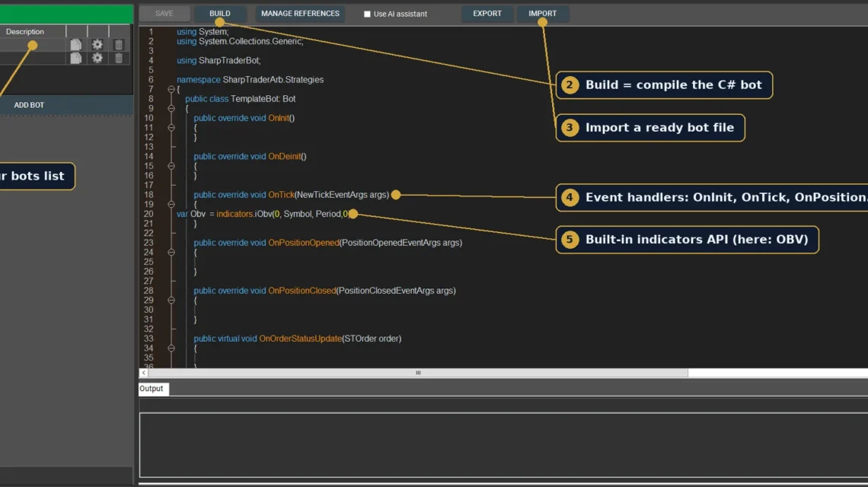Click the 'var Obv = indicators.iObv' line

pyautogui.click(x=263, y=214)
